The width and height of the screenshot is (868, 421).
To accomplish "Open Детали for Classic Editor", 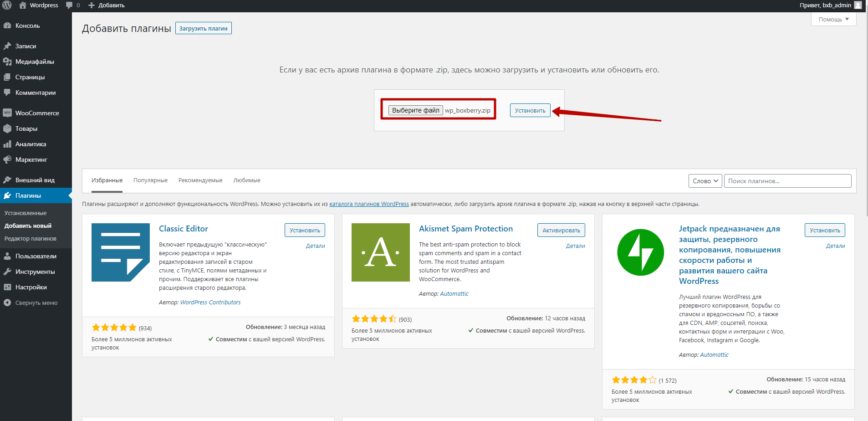I will (316, 246).
